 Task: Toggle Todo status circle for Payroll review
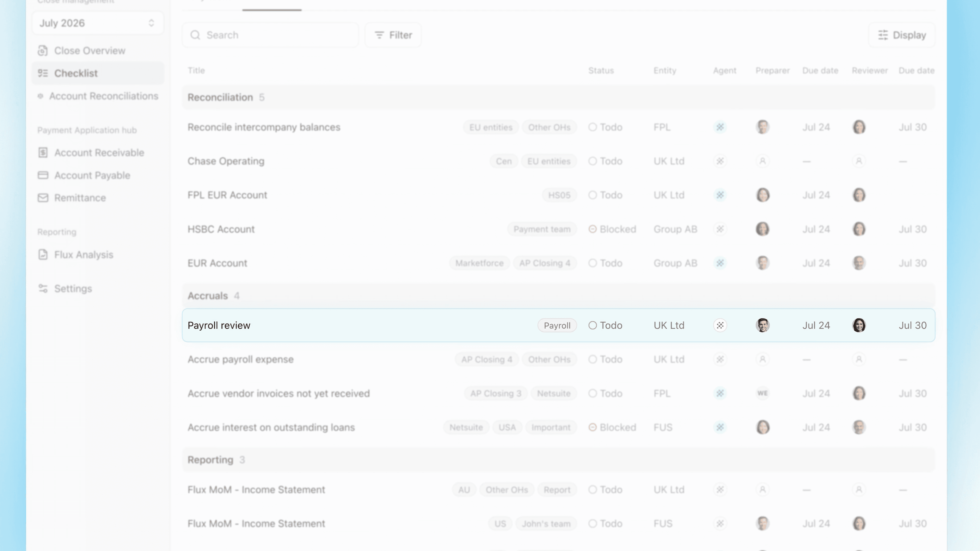[x=593, y=325]
